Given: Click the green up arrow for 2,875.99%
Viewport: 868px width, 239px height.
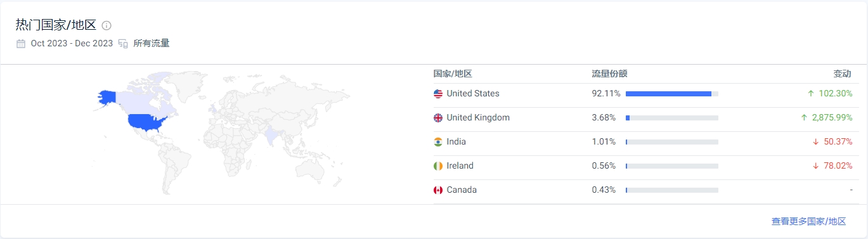Looking at the screenshot, I should 805,117.
